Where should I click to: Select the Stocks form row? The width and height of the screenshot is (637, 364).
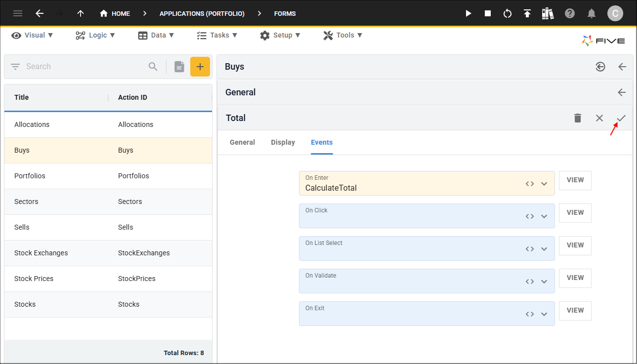pos(108,304)
